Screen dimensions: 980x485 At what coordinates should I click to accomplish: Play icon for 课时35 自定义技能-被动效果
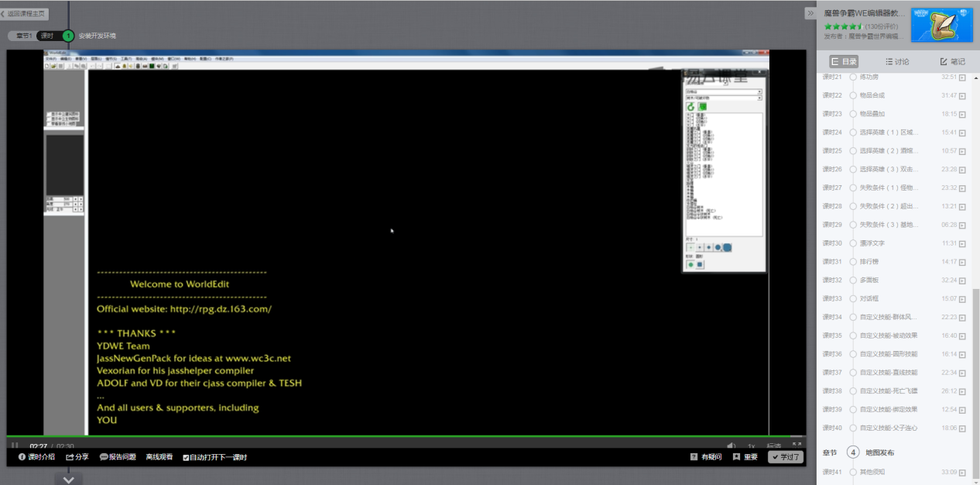[963, 335]
